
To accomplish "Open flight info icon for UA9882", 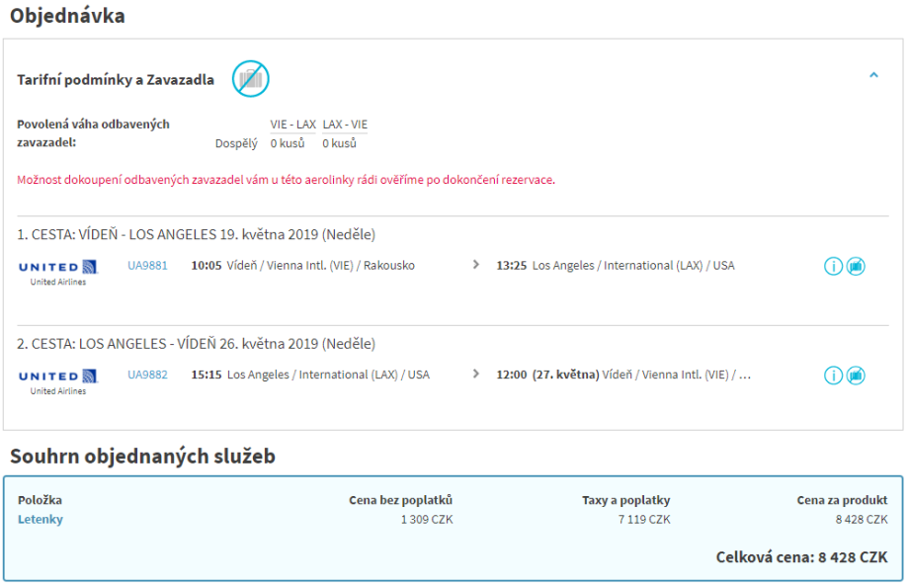I will point(833,377).
